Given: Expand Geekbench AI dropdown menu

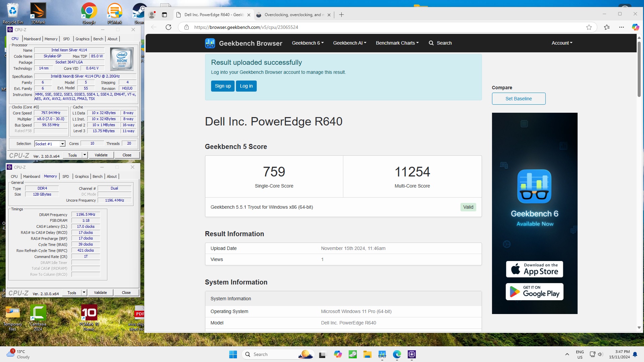Looking at the screenshot, I should 350,43.
